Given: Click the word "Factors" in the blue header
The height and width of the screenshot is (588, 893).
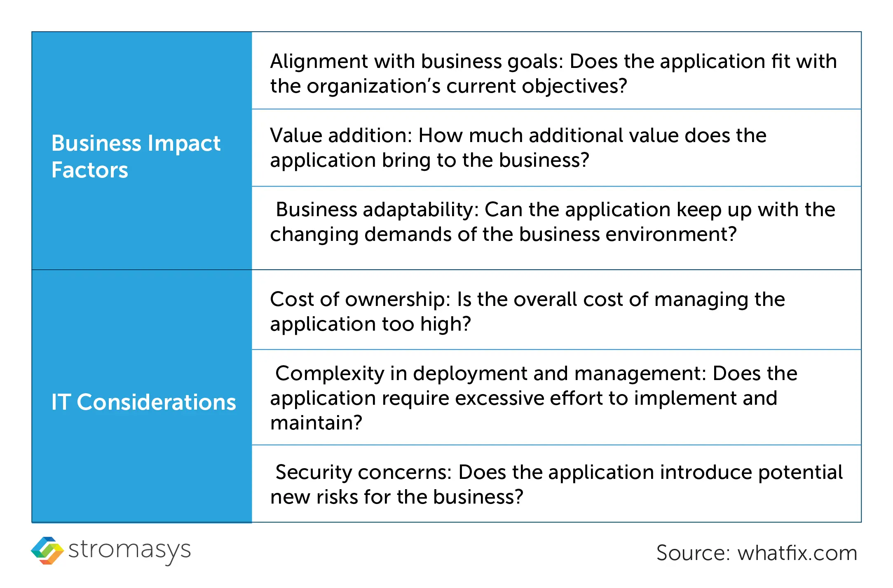Looking at the screenshot, I should pyautogui.click(x=90, y=170).
